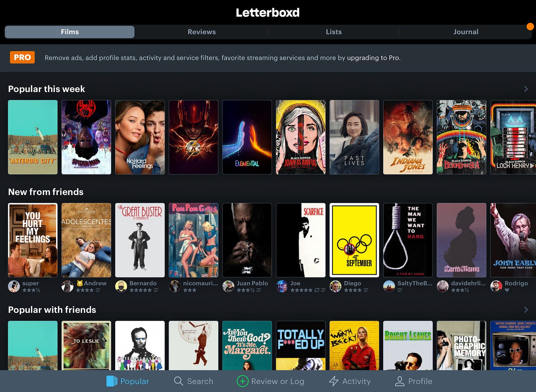Tap super's profile avatar

coord(14,286)
